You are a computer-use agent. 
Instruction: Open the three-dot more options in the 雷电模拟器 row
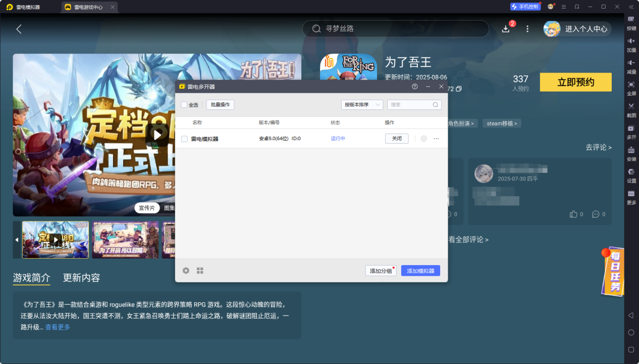[436, 139]
